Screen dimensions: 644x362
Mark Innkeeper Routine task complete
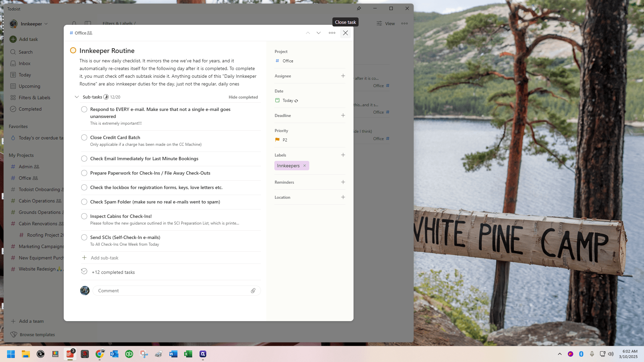[x=73, y=51]
